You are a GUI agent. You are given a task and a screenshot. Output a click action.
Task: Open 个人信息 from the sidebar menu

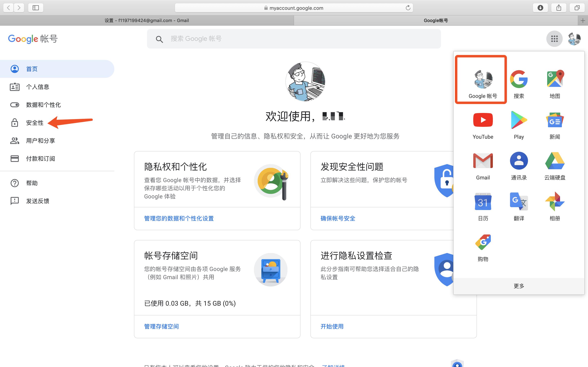[38, 87]
